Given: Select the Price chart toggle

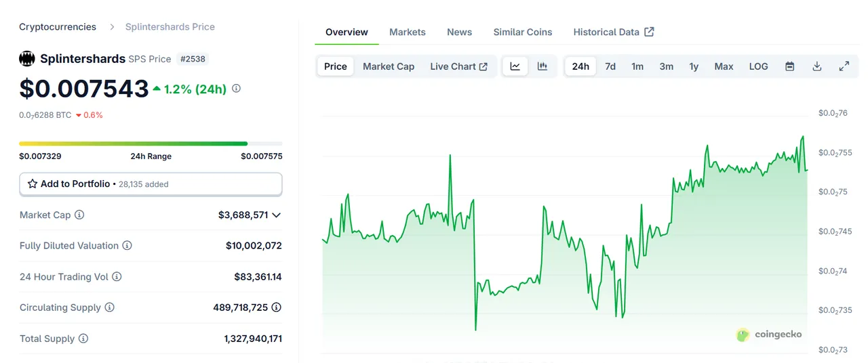Looking at the screenshot, I should pyautogui.click(x=336, y=66).
